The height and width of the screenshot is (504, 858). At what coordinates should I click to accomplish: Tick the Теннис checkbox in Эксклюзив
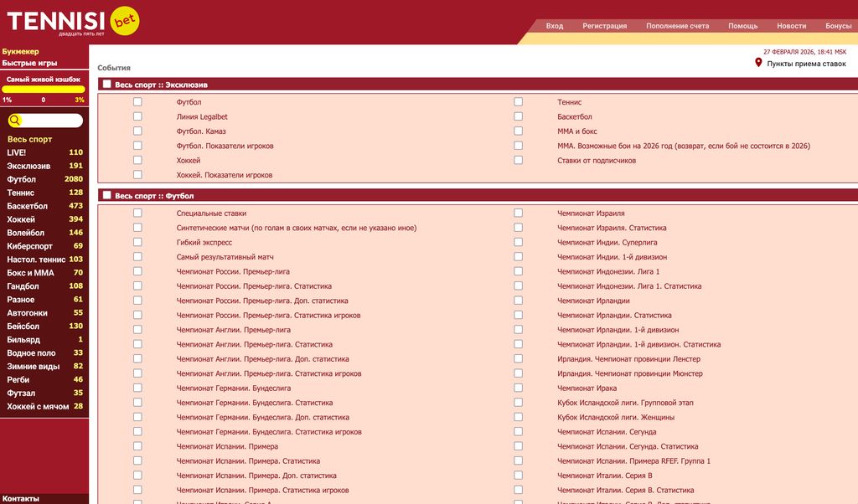[x=518, y=101]
